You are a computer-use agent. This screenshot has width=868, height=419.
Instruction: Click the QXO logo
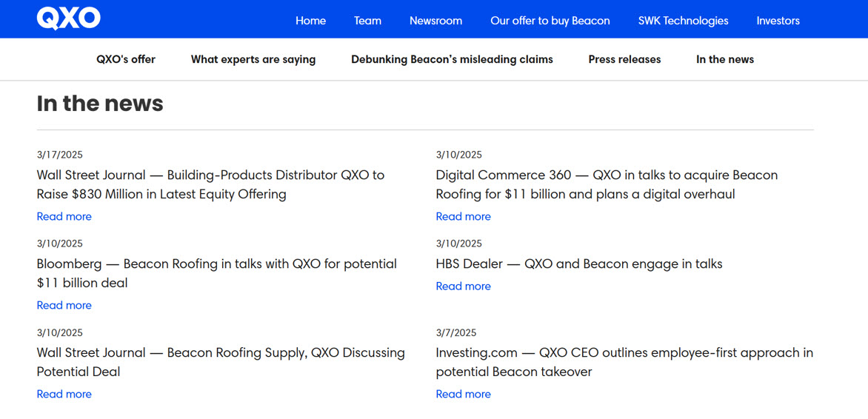[x=68, y=19]
